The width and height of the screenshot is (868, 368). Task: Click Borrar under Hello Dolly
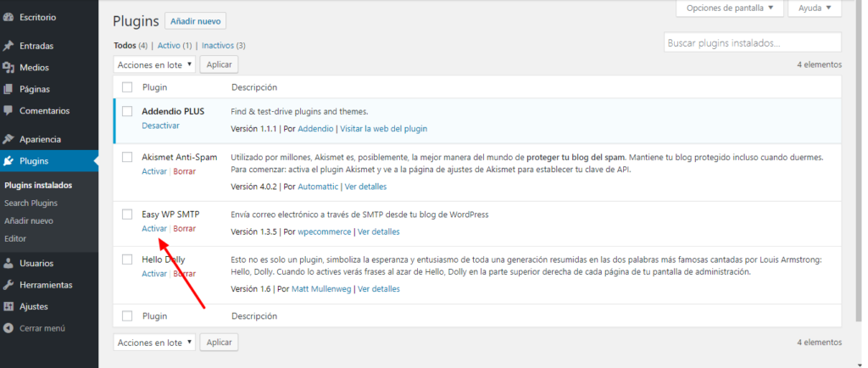click(184, 274)
